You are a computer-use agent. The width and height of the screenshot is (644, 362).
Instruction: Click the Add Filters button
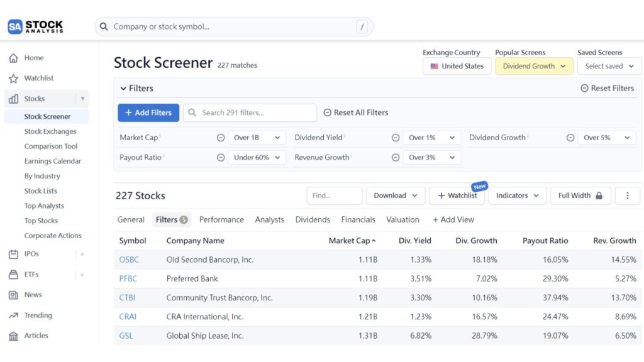tap(148, 112)
